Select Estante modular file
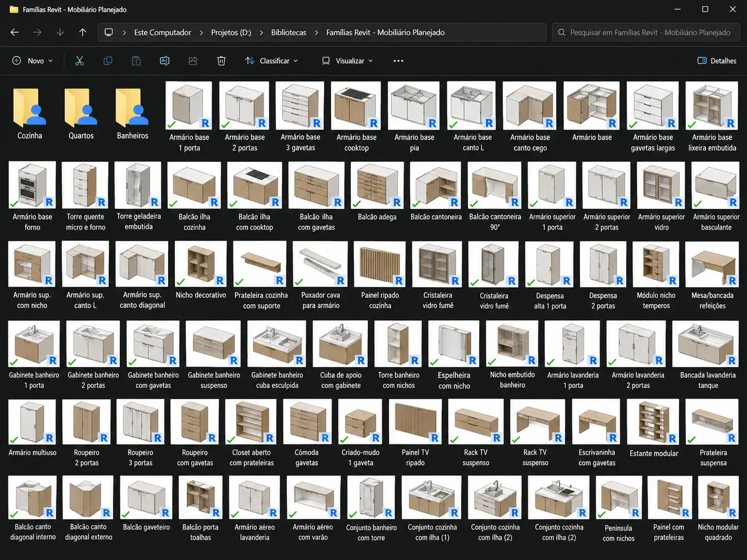Image resolution: width=747 pixels, height=560 pixels. [x=654, y=429]
